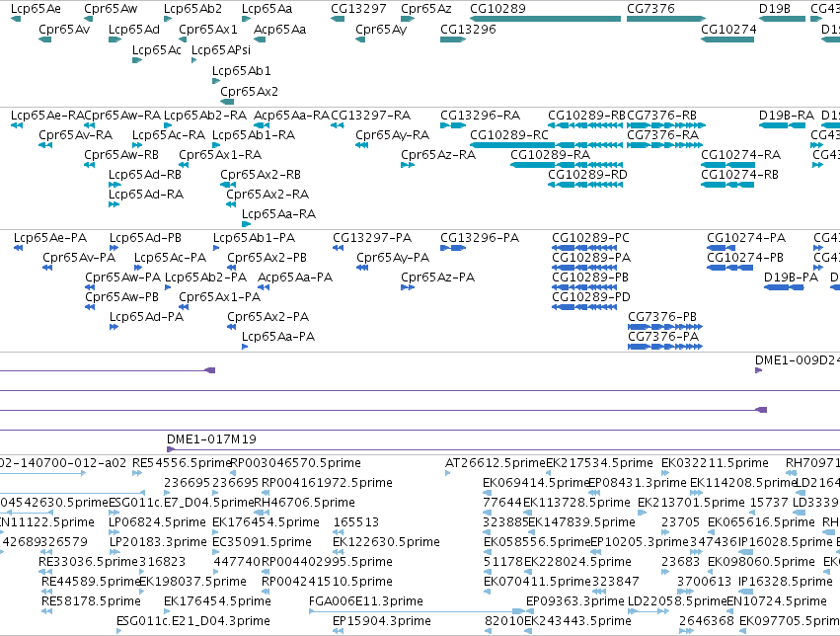Select the CG10289 gene bar in top track
840x636 pixels.
tap(545, 19)
